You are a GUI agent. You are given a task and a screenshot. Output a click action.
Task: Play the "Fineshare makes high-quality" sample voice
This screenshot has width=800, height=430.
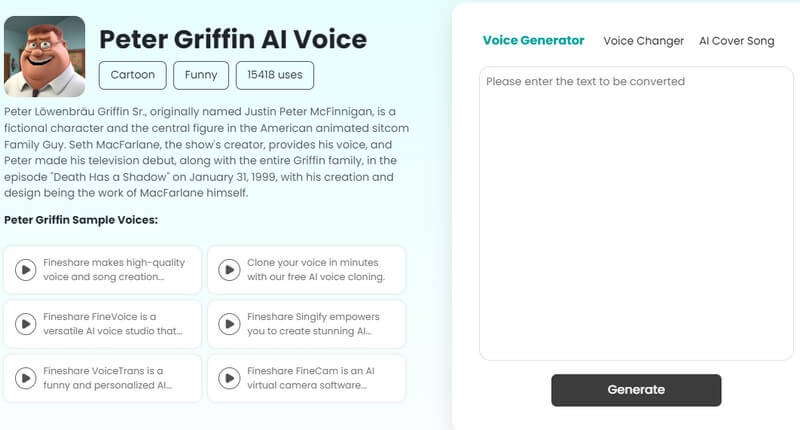[25, 270]
